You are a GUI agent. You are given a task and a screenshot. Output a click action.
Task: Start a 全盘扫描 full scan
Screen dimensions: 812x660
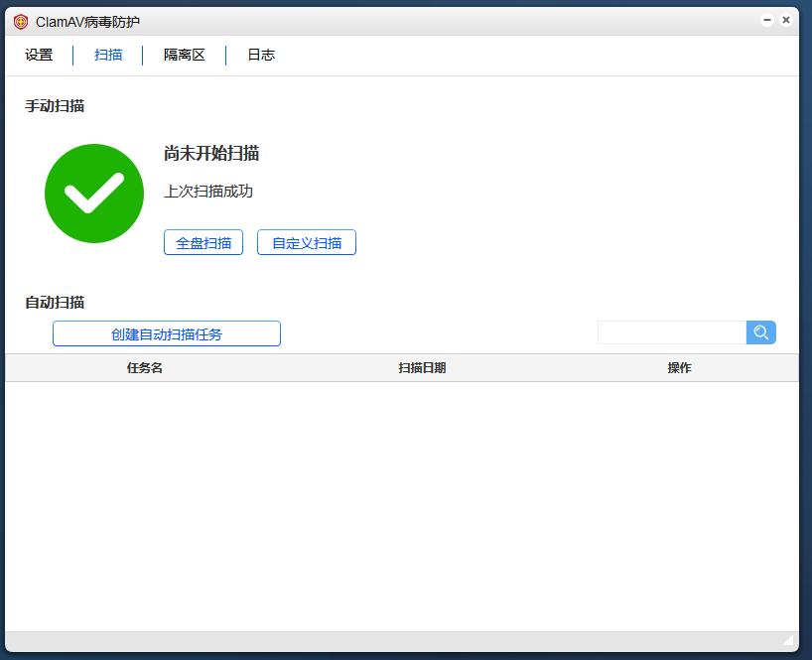(x=203, y=242)
